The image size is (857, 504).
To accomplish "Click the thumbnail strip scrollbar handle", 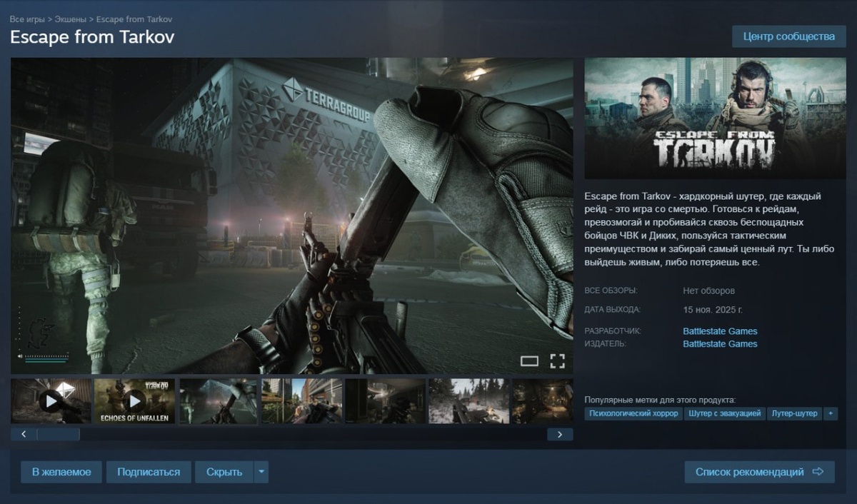I will (59, 434).
